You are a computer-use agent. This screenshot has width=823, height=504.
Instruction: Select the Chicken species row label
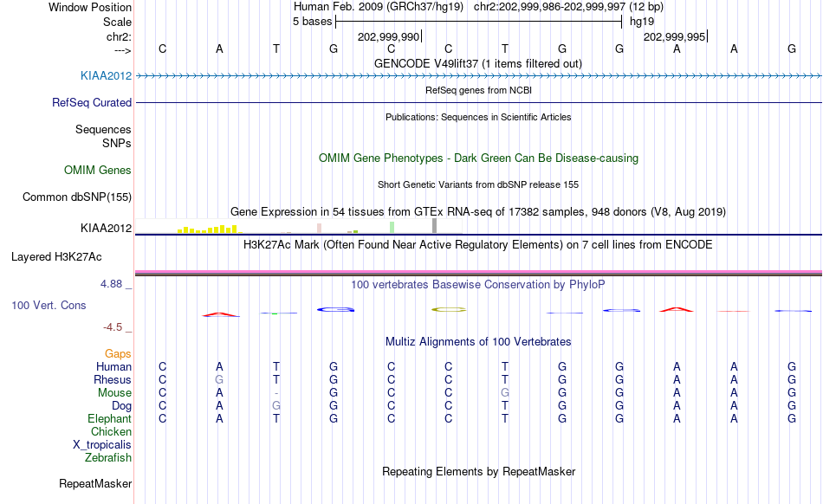click(x=111, y=431)
